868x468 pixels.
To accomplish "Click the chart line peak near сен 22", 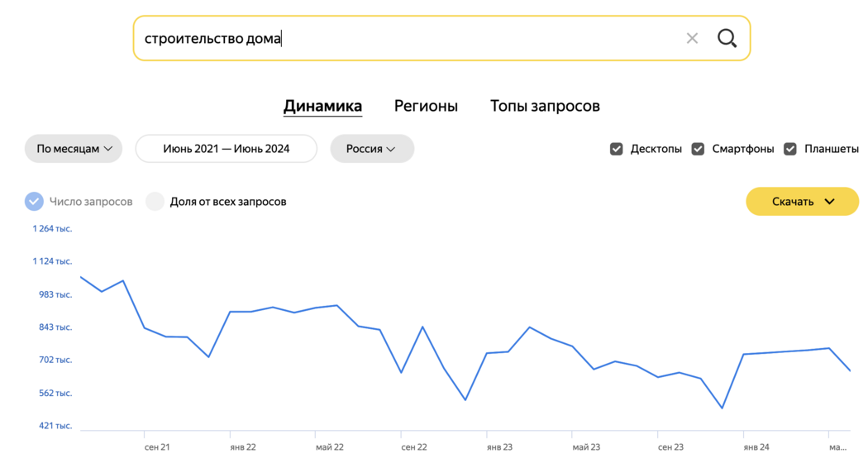I will [423, 327].
